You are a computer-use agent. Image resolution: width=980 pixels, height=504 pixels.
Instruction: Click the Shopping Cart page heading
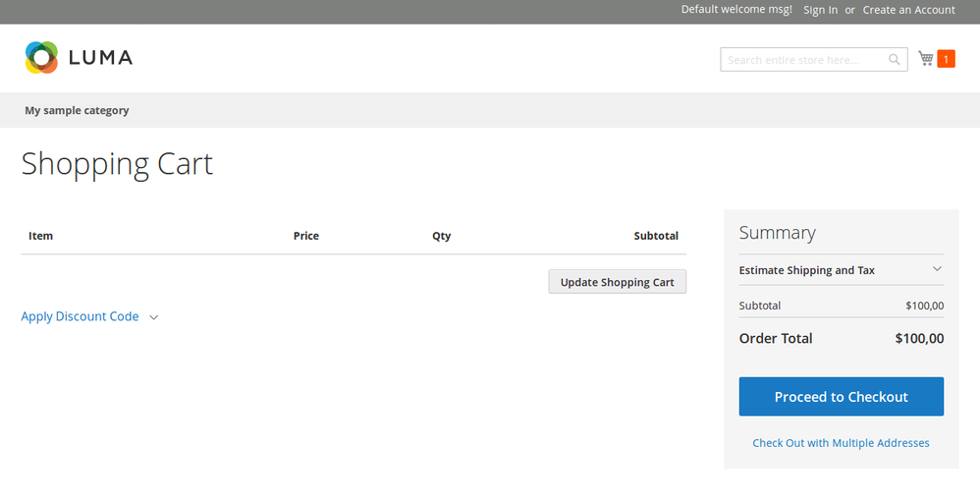point(117,163)
